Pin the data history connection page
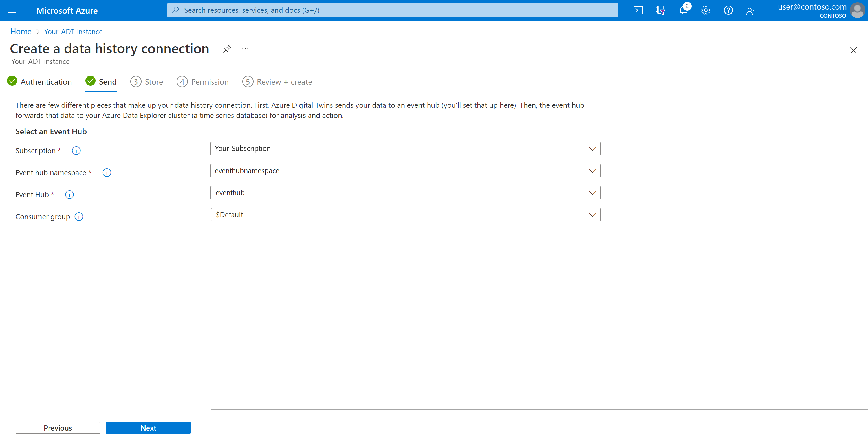Viewport: 868px width, 441px height. pos(227,49)
